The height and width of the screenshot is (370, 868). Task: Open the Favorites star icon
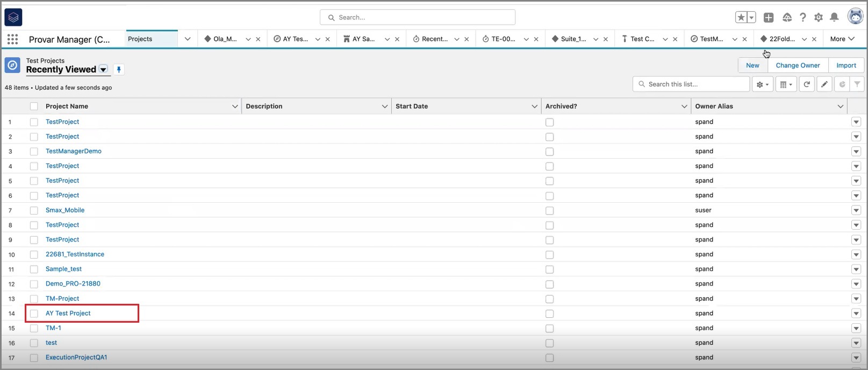tap(741, 17)
